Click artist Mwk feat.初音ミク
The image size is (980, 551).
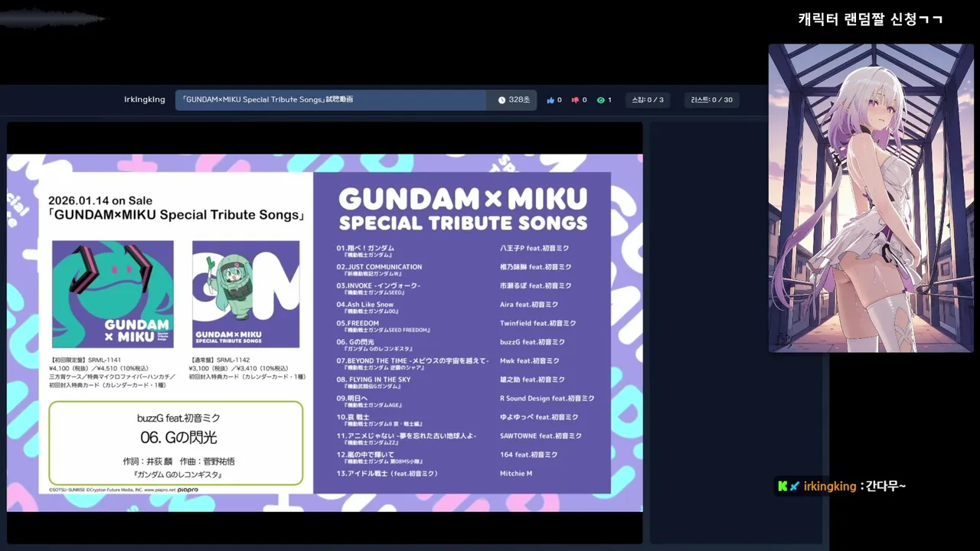pyautogui.click(x=530, y=361)
